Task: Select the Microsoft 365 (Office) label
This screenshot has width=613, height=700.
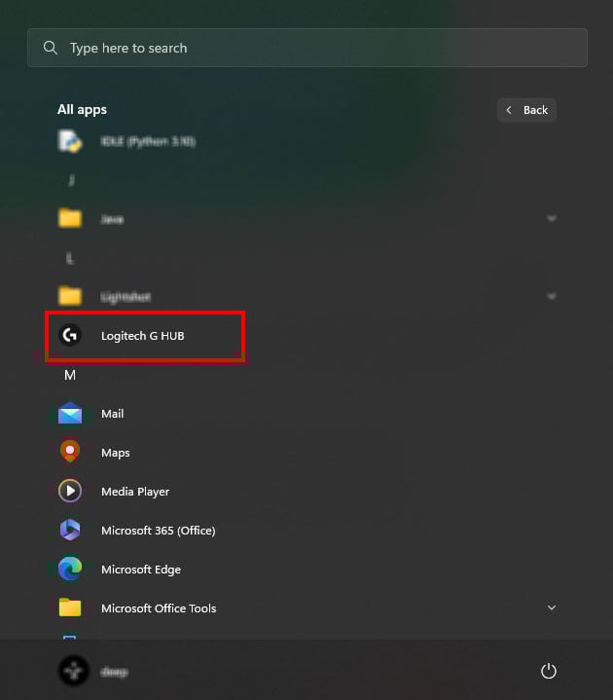Action: (159, 531)
